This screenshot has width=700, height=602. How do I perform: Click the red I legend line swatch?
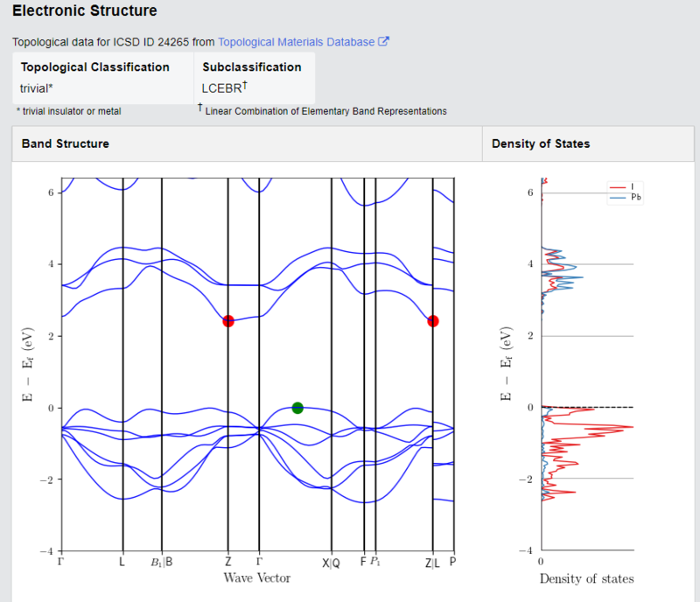click(618, 187)
